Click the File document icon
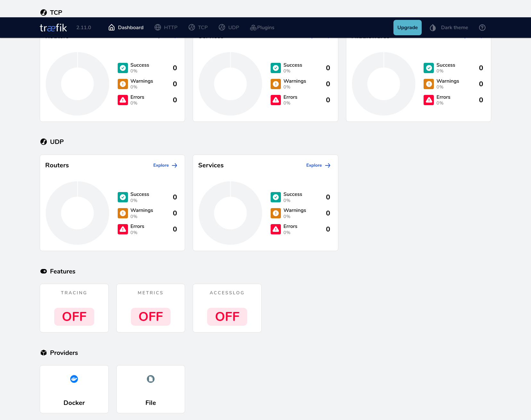Screen dimensions: 531x420 [151, 379]
